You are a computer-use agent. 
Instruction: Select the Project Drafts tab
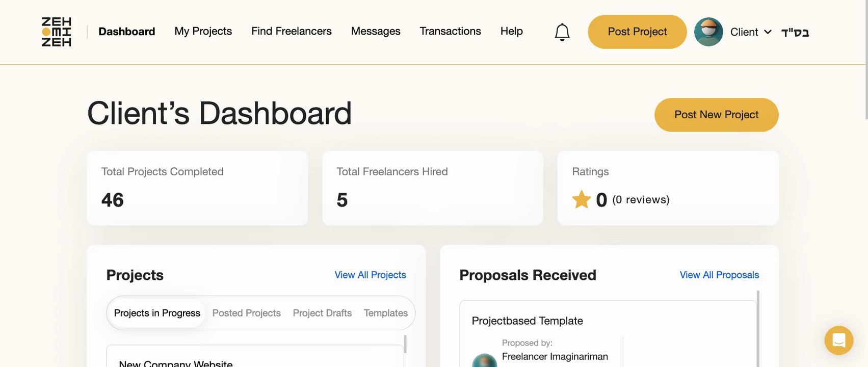point(322,313)
